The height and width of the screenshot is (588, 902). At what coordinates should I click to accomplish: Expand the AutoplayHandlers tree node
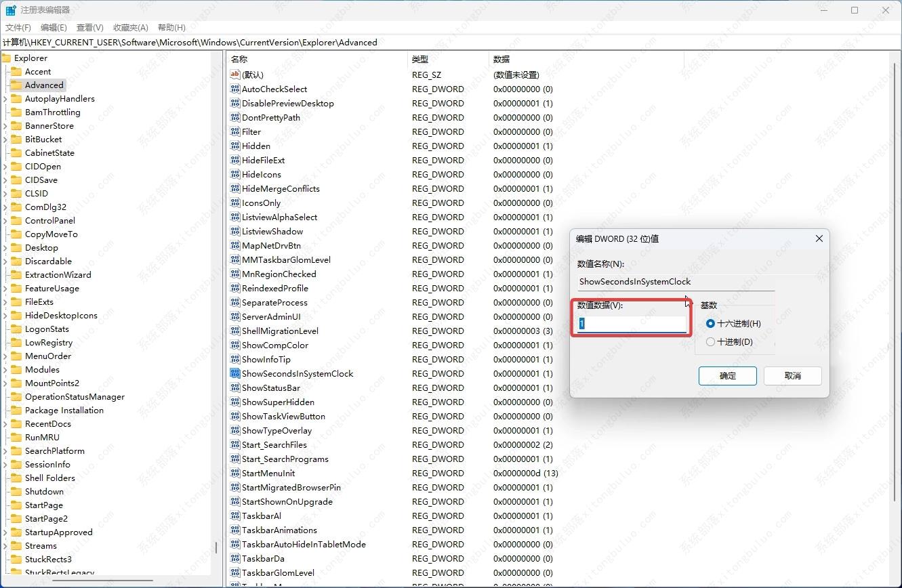click(x=5, y=99)
